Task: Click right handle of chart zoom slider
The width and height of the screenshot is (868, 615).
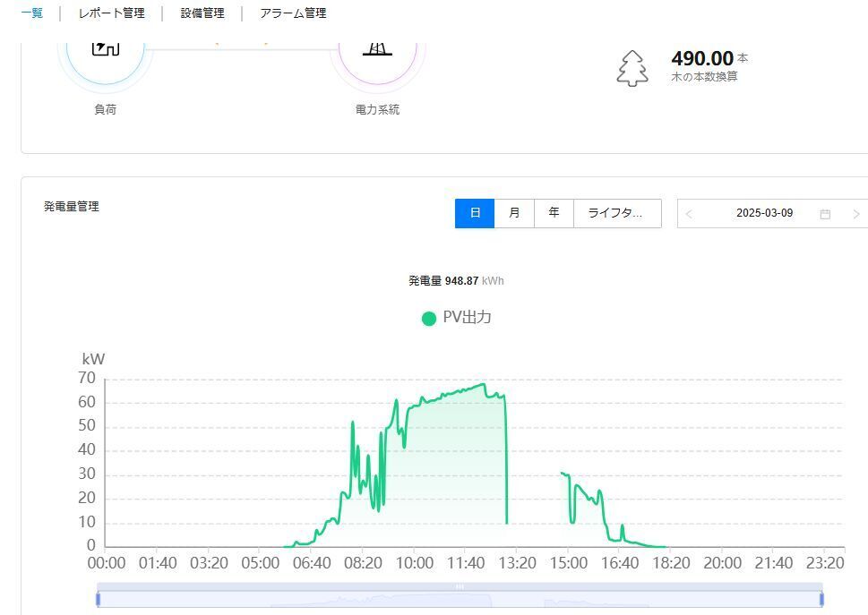Action: 821,599
